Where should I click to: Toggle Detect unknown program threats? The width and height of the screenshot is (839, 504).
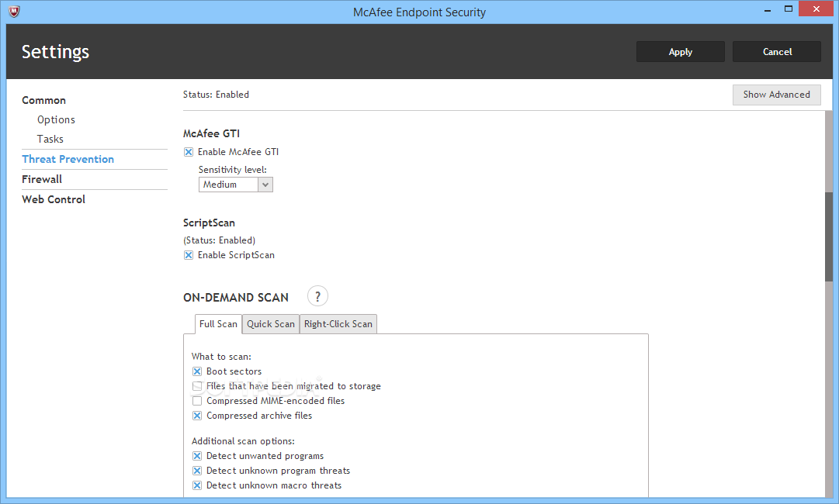click(x=197, y=471)
